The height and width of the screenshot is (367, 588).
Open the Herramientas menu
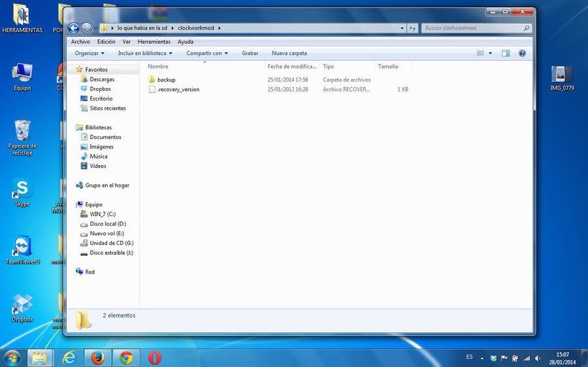[154, 42]
